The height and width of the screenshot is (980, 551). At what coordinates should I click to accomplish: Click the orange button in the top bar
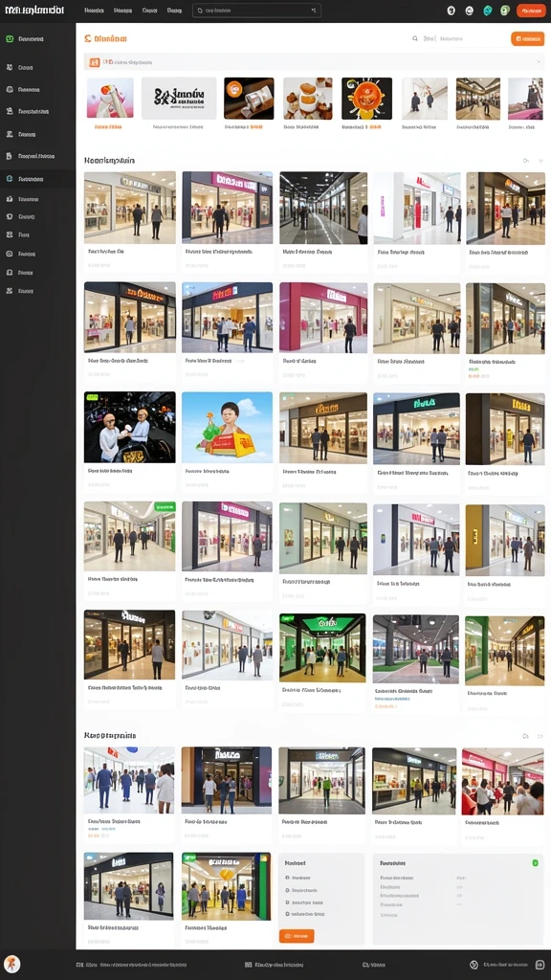click(x=531, y=10)
